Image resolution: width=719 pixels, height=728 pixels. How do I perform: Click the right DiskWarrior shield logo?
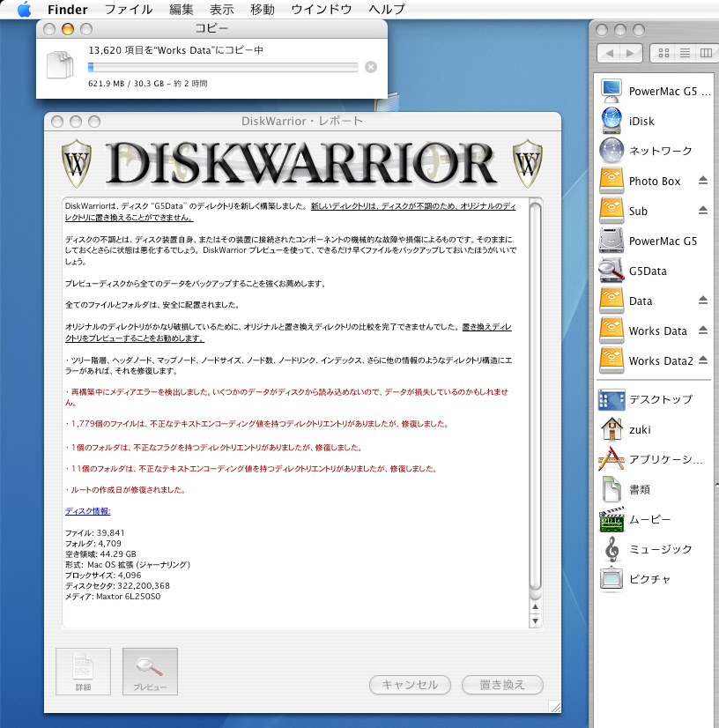[528, 163]
